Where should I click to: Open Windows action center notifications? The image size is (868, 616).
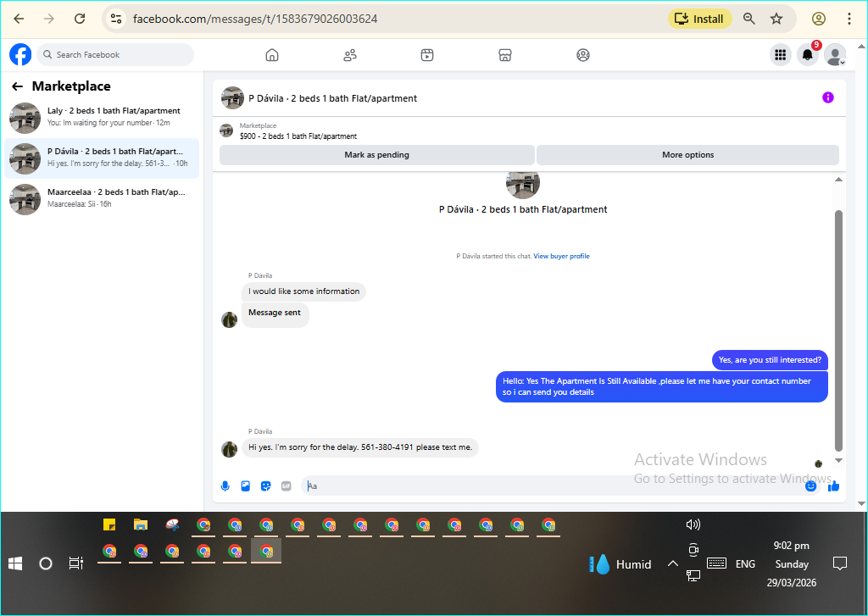click(x=840, y=564)
